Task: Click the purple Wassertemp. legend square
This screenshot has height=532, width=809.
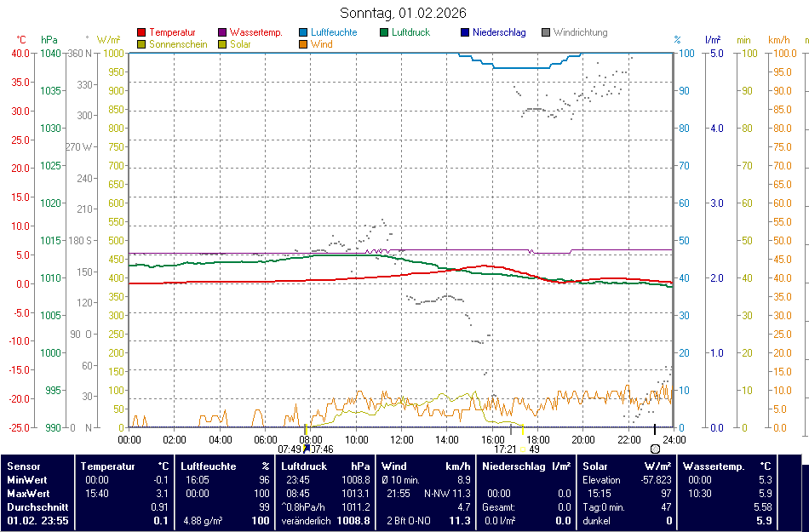Action: pyautogui.click(x=222, y=33)
